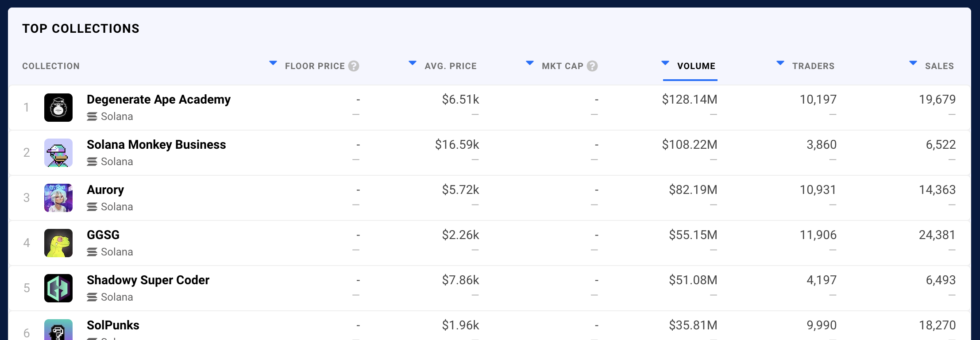Click the GGSG lizard avatar icon

58,243
